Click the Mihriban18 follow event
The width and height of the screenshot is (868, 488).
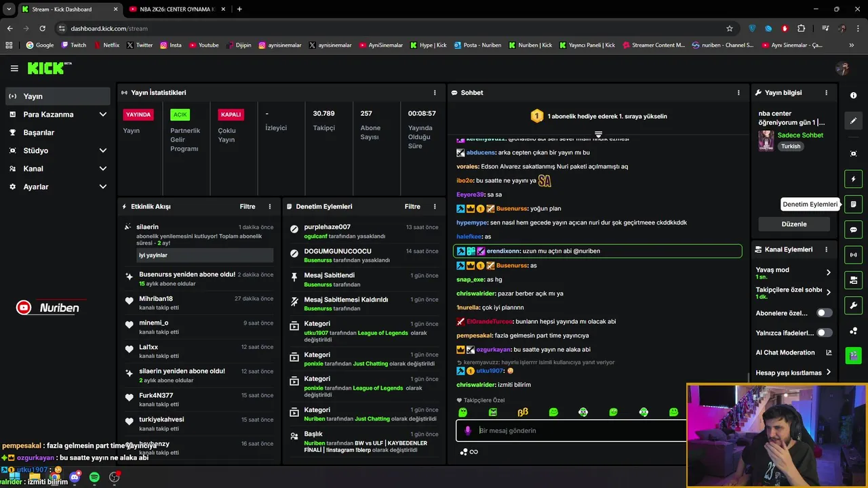point(199,303)
